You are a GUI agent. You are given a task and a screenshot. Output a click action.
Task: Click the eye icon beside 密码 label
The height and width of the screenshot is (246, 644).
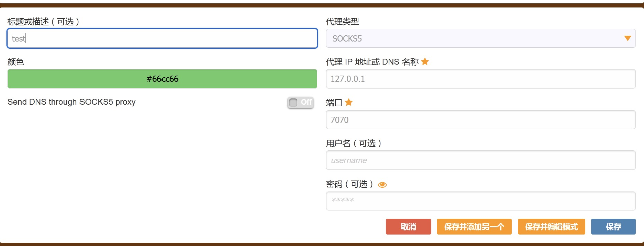[382, 185]
